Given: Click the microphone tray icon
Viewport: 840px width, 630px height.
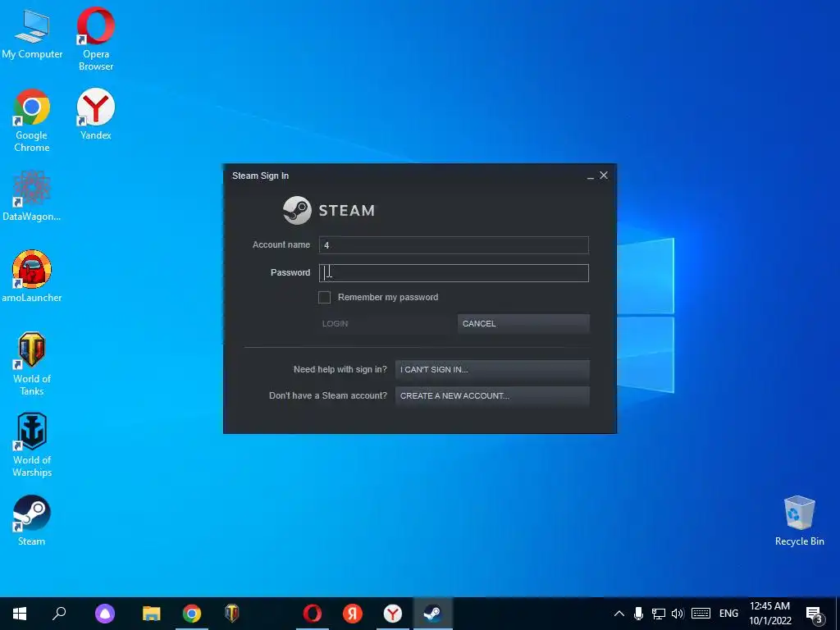Looking at the screenshot, I should point(638,614).
